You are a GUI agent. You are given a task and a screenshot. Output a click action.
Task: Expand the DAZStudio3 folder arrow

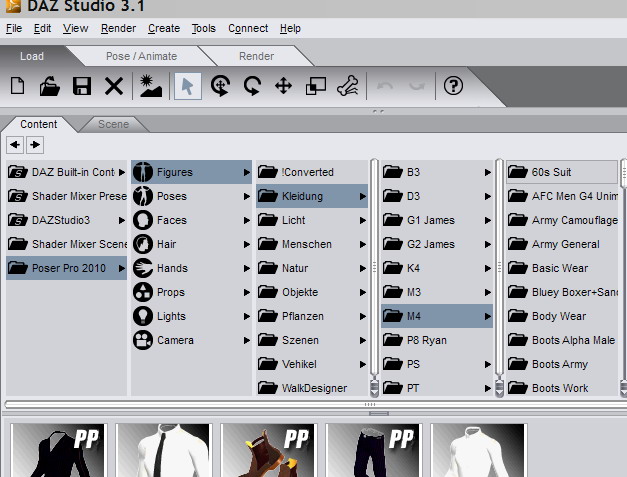pyautogui.click(x=122, y=220)
